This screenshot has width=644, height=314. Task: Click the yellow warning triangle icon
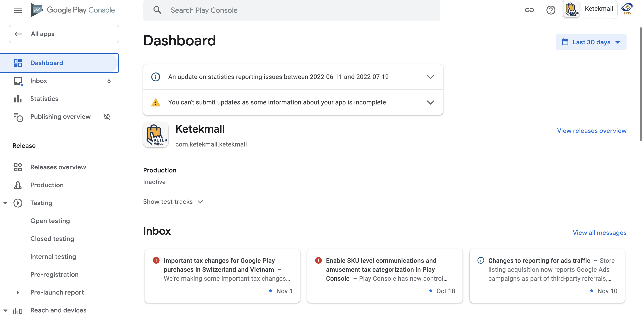[156, 102]
